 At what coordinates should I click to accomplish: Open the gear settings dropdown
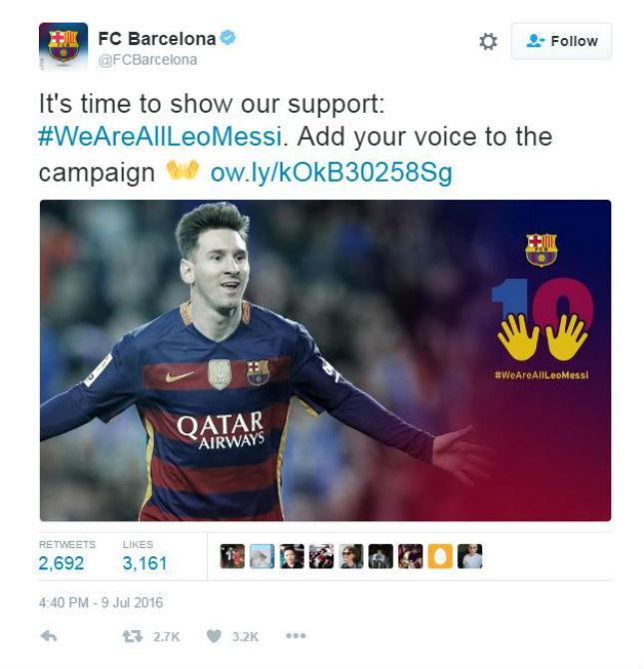[488, 41]
